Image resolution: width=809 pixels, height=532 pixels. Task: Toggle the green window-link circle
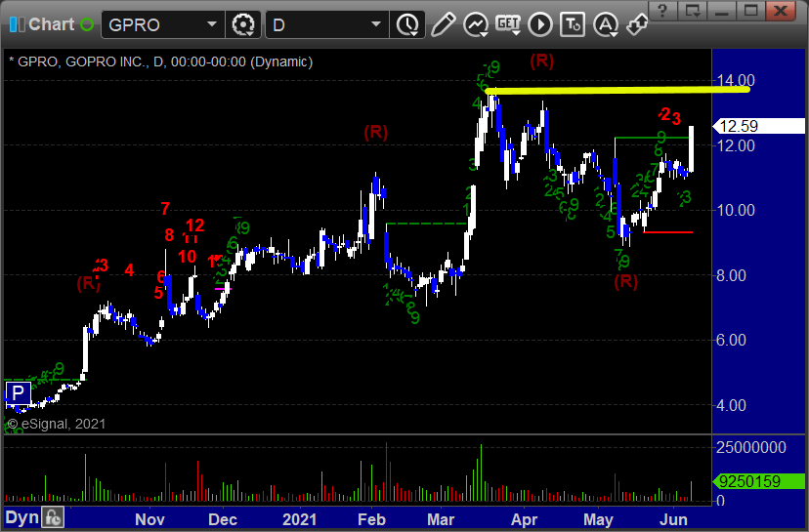pos(87,24)
